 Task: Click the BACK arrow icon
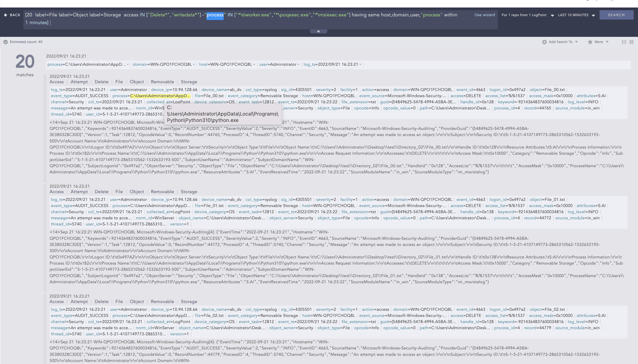(x=5, y=15)
